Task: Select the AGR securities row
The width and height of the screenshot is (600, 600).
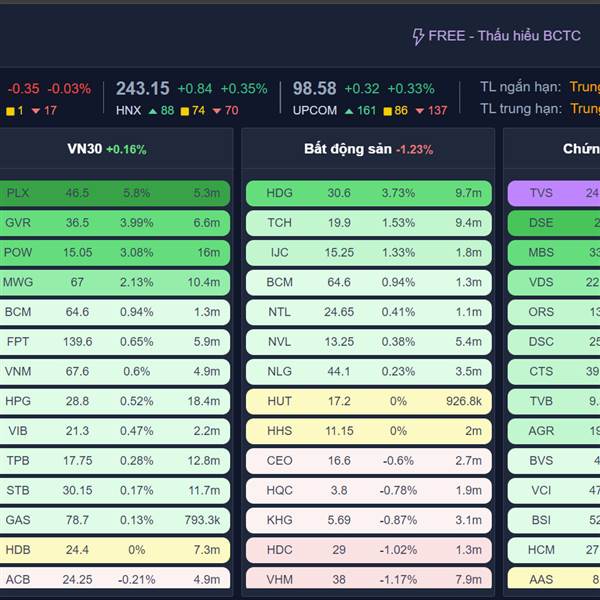Action: point(554,431)
